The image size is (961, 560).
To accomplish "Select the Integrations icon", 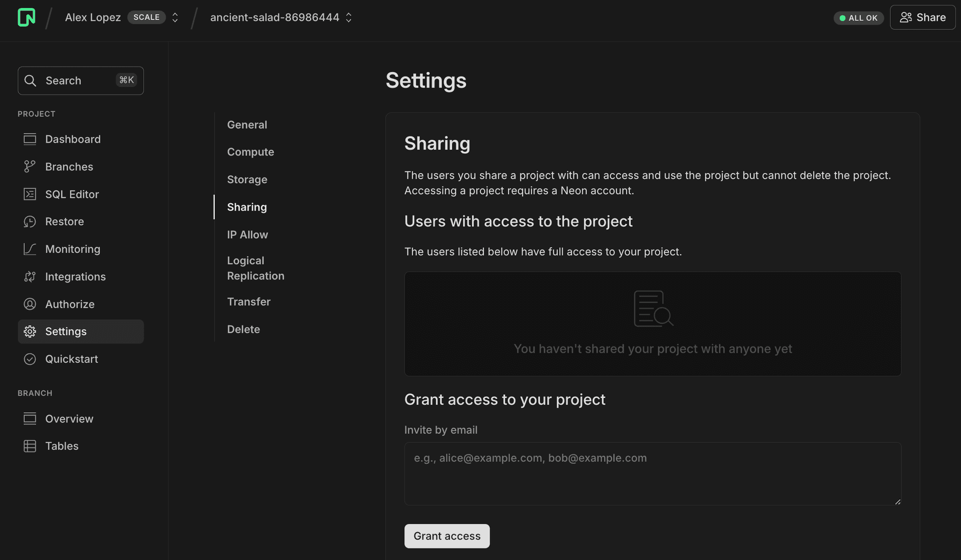I will coord(30,276).
